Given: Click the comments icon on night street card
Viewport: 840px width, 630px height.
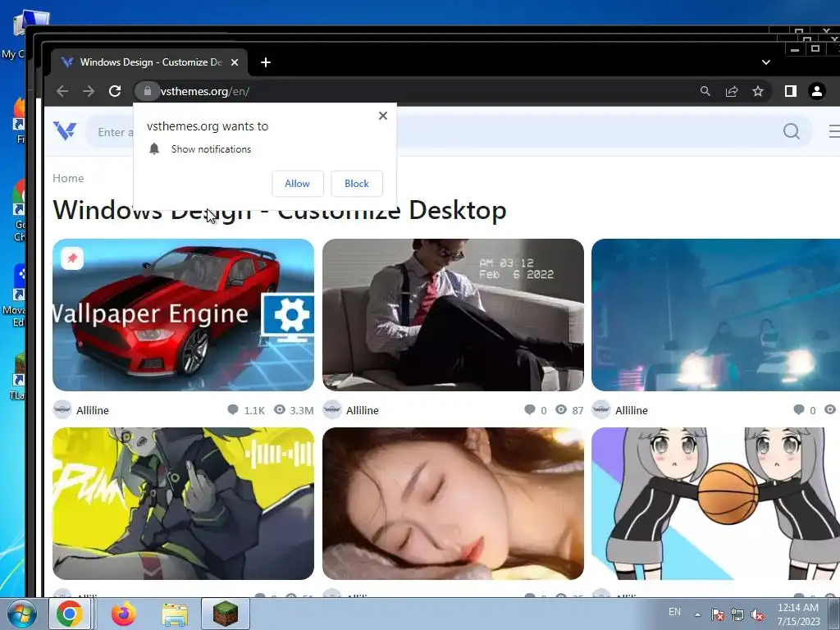Looking at the screenshot, I should (798, 410).
